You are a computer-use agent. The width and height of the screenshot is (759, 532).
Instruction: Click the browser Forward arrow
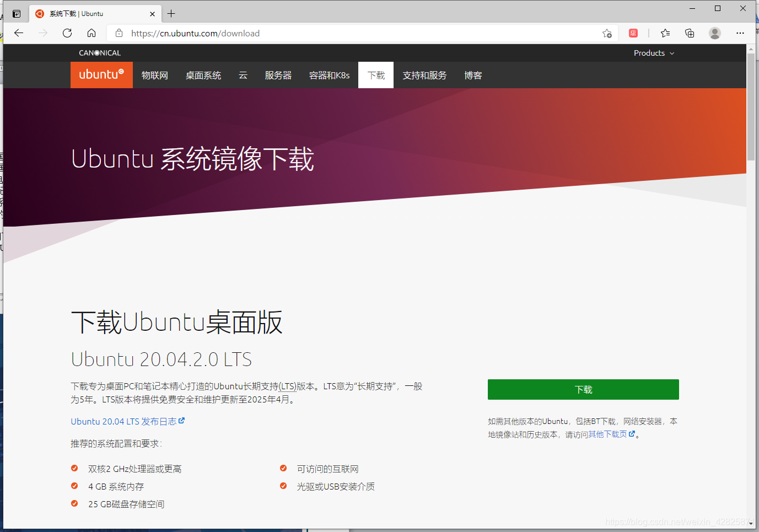coord(43,33)
